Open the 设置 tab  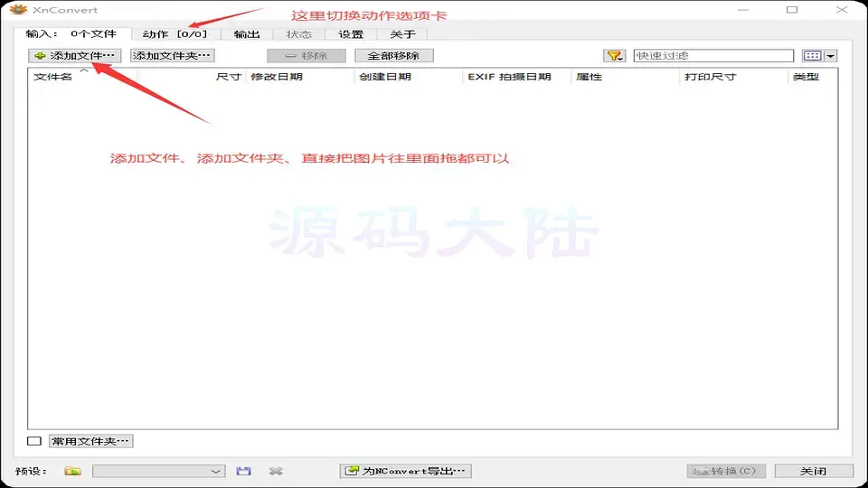351,34
